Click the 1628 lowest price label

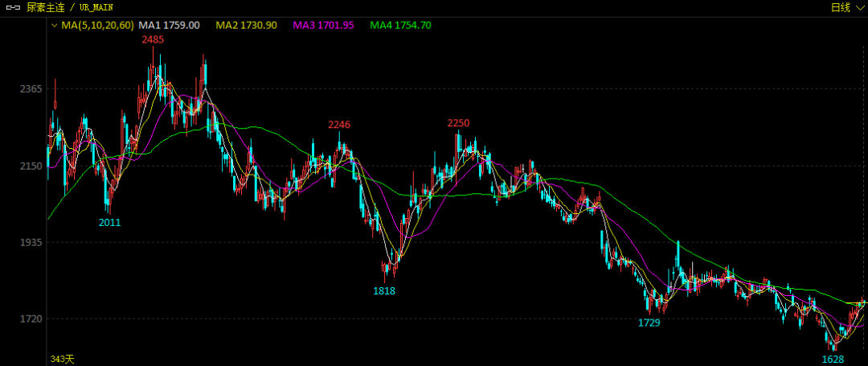(833, 359)
